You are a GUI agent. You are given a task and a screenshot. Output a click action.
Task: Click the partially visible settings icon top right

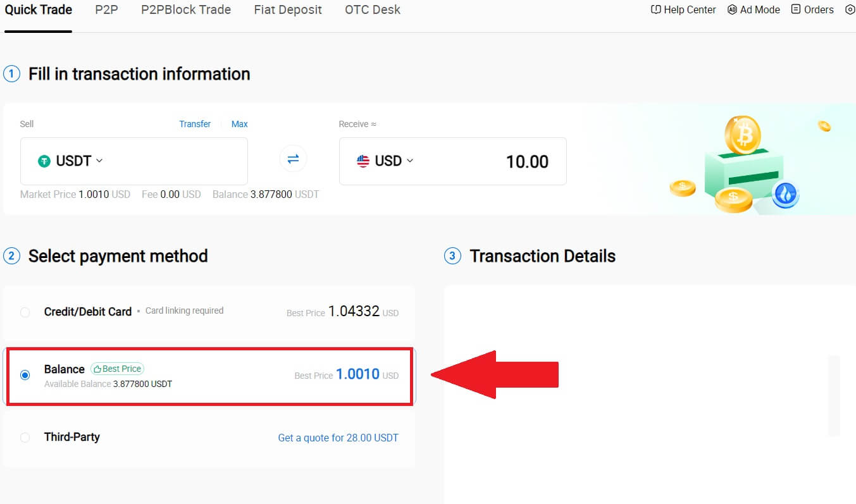click(851, 9)
